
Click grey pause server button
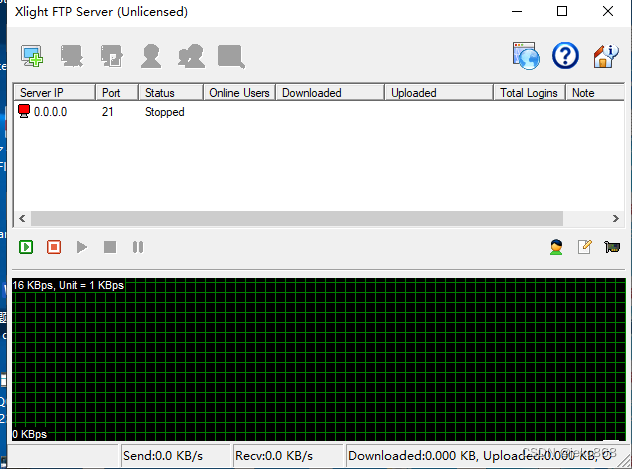[x=138, y=247]
